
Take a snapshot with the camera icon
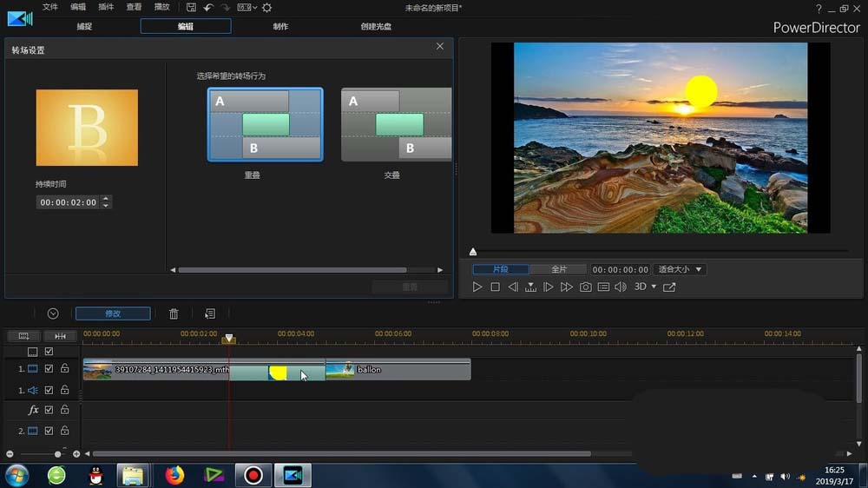pos(586,287)
